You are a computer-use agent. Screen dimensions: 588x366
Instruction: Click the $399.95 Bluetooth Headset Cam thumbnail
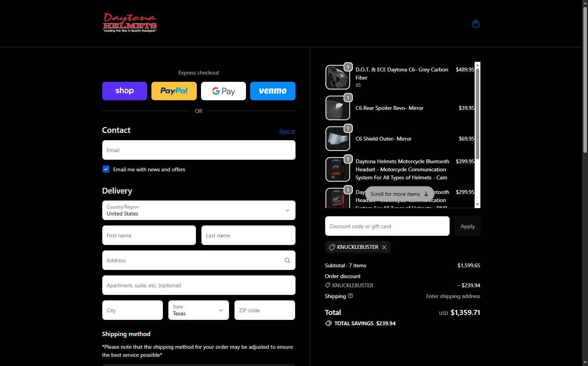pos(338,169)
